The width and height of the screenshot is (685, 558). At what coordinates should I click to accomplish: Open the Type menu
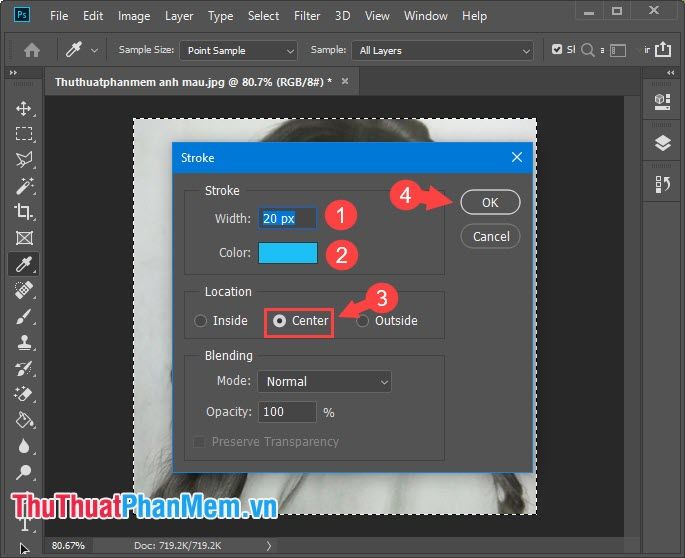(220, 16)
